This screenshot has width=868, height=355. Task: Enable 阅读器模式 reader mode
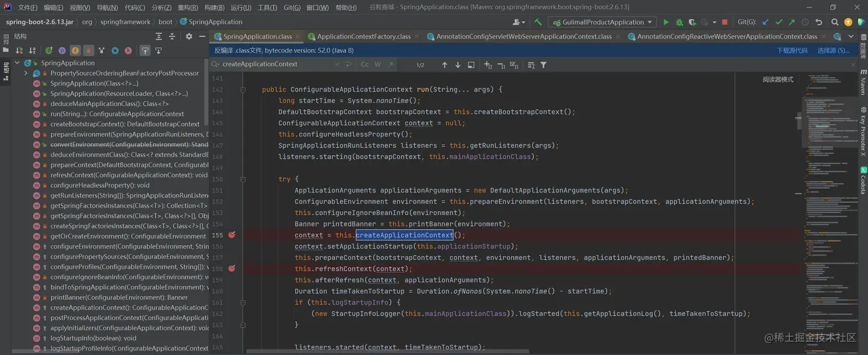click(778, 79)
